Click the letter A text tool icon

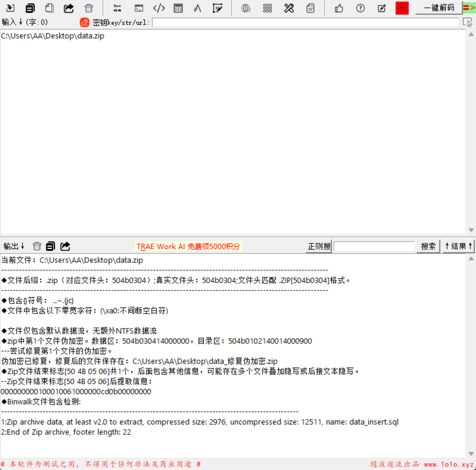coord(197,8)
